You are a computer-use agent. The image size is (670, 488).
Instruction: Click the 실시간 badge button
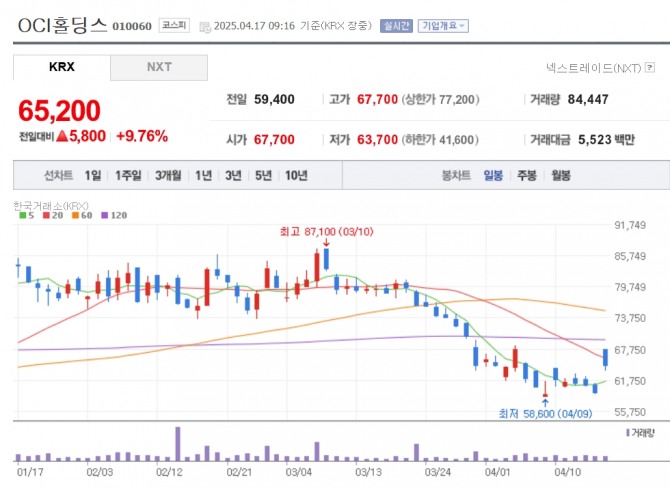point(396,26)
